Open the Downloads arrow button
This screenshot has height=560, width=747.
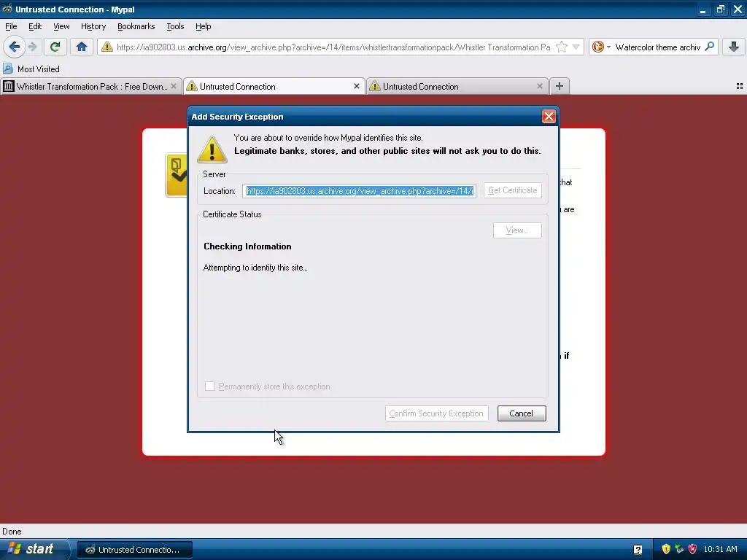pos(734,47)
